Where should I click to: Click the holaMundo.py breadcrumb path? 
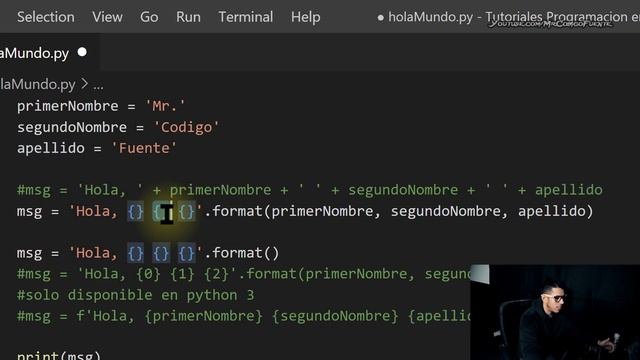click(x=38, y=84)
